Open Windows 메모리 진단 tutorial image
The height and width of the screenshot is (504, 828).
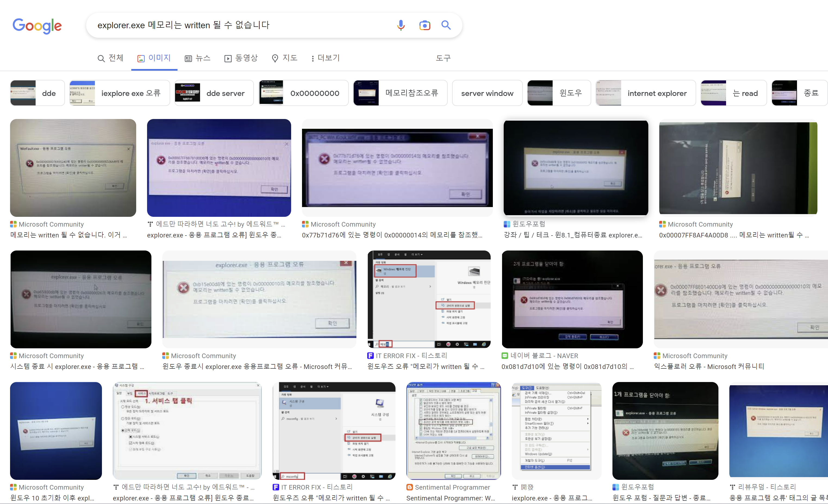point(429,299)
